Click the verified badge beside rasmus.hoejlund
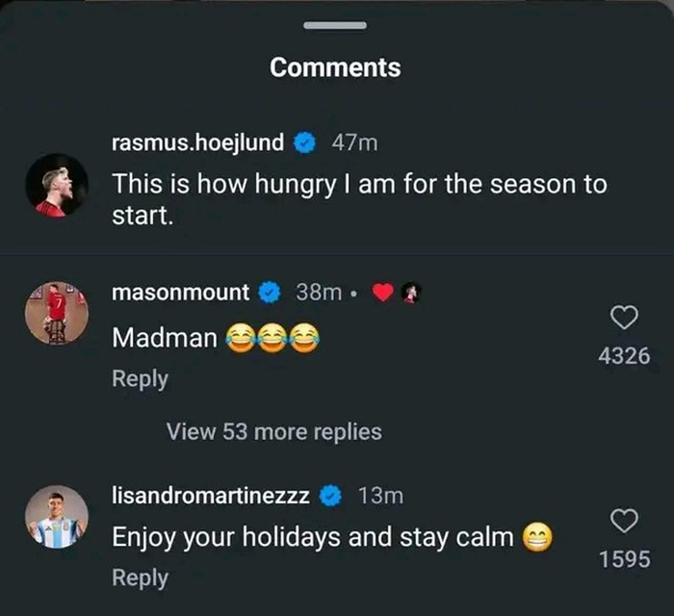 click(x=305, y=143)
